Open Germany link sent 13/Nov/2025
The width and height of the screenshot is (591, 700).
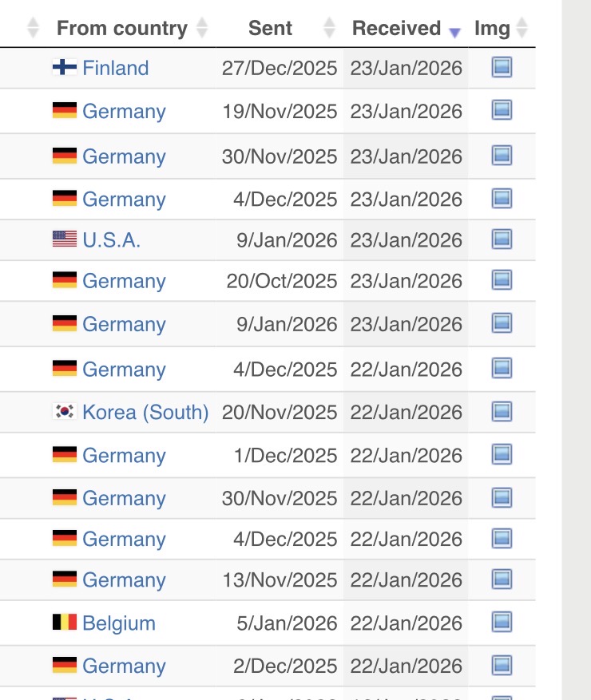tap(124, 579)
